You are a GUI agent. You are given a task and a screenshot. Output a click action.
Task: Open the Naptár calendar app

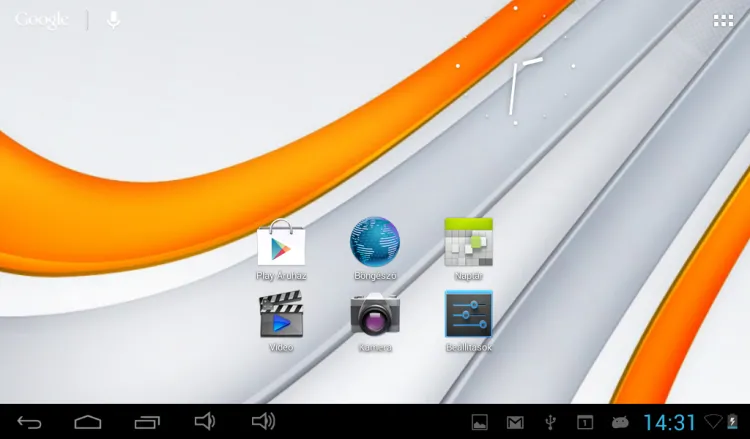tap(468, 243)
